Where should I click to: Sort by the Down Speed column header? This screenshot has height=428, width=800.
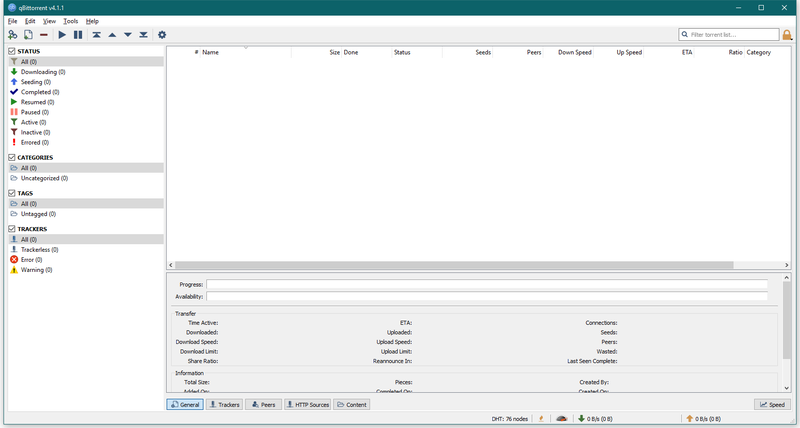coord(568,52)
